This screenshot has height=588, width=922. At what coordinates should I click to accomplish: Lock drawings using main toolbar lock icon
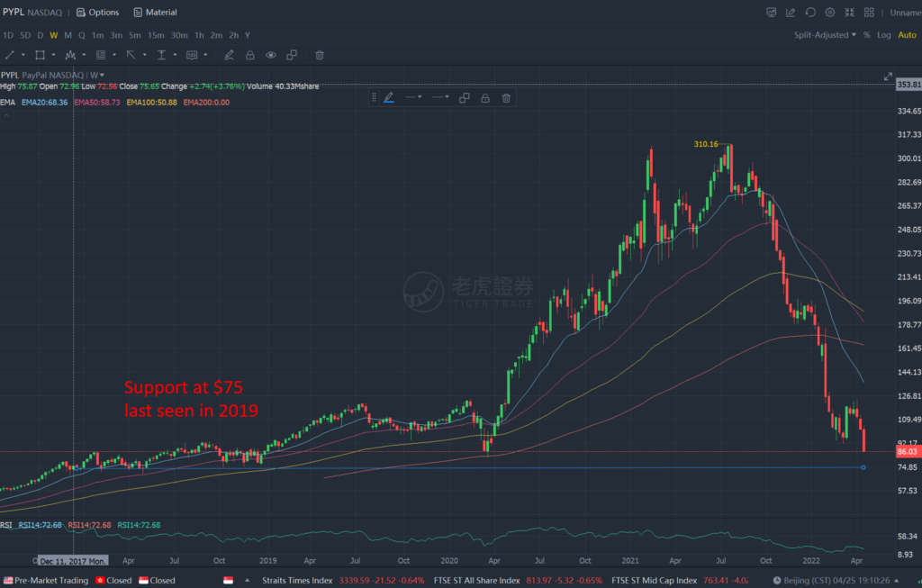pyautogui.click(x=250, y=55)
